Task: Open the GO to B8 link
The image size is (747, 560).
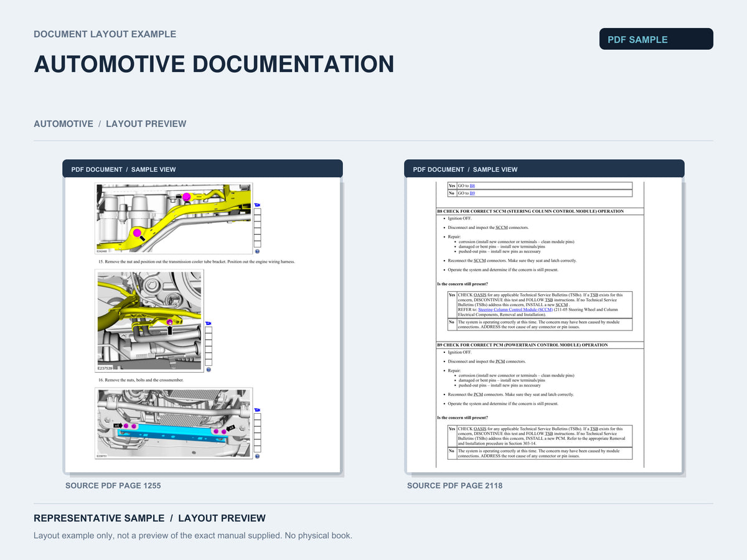Action: pos(472,186)
